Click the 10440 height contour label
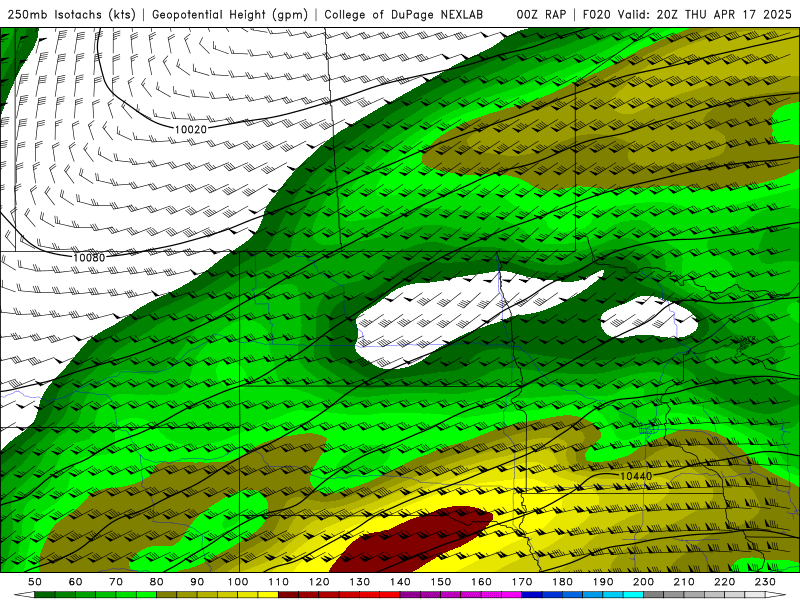800x600 pixels. tap(636, 476)
